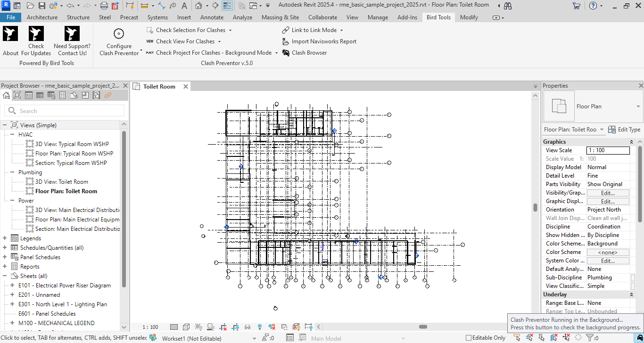644x343 pixels.
Task: Click the Edit Type button
Action: tap(624, 130)
